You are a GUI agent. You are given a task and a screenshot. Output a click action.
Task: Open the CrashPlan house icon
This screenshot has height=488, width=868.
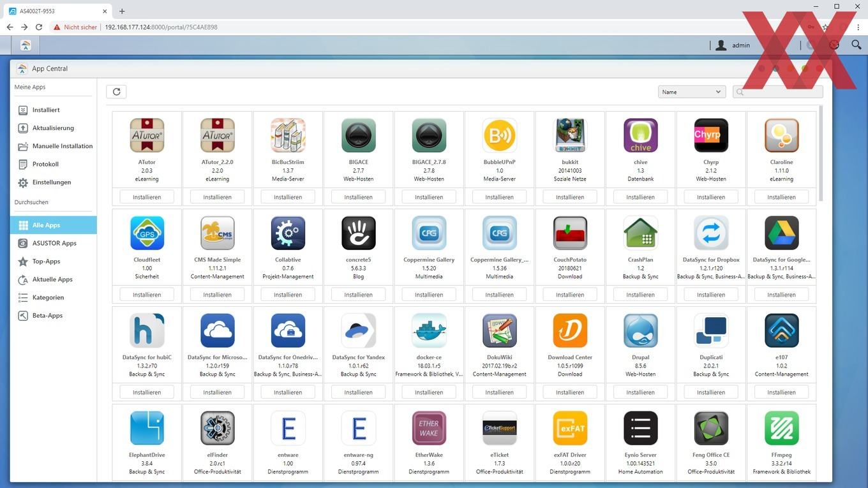640,233
